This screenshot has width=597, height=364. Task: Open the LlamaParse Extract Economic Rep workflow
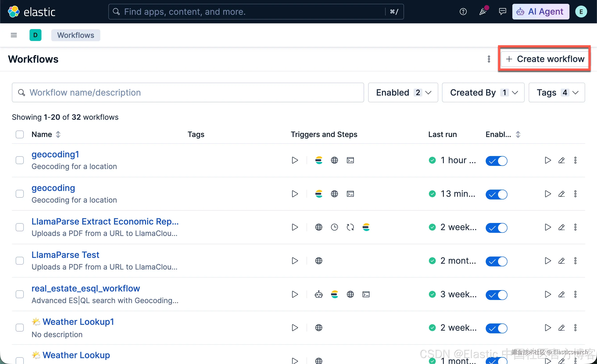(105, 221)
